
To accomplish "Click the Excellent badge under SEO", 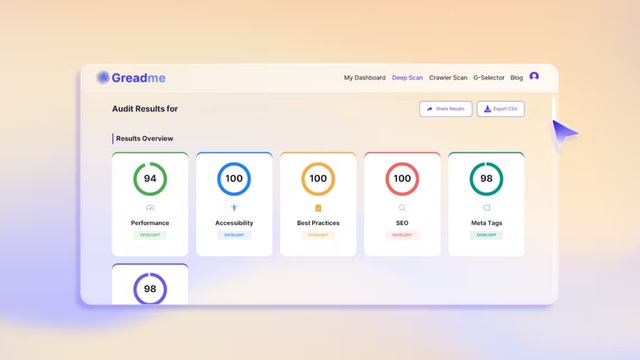I will click(x=402, y=235).
